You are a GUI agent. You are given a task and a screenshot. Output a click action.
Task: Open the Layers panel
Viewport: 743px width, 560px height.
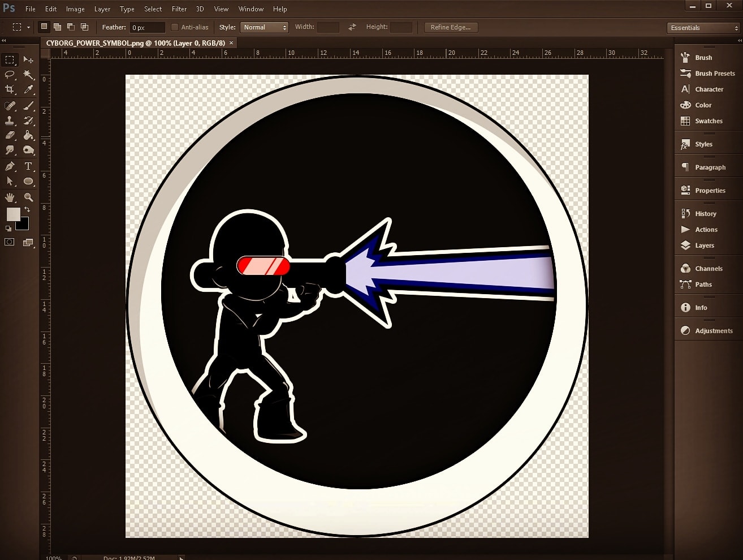(x=705, y=245)
